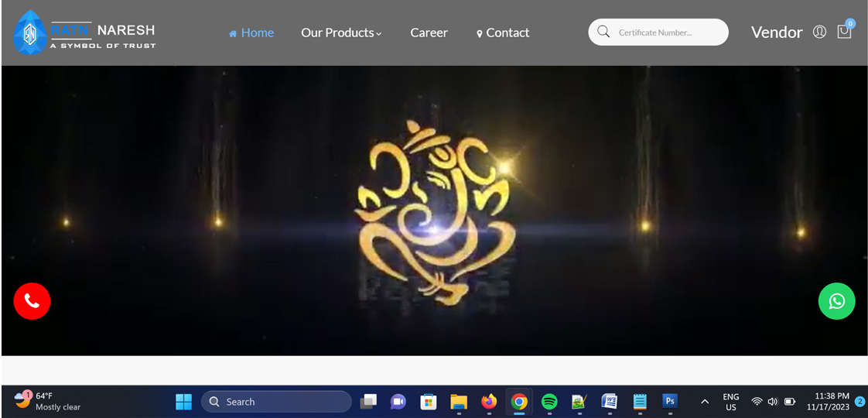Open Microsoft Word from the taskbar
The height and width of the screenshot is (418, 868).
610,401
